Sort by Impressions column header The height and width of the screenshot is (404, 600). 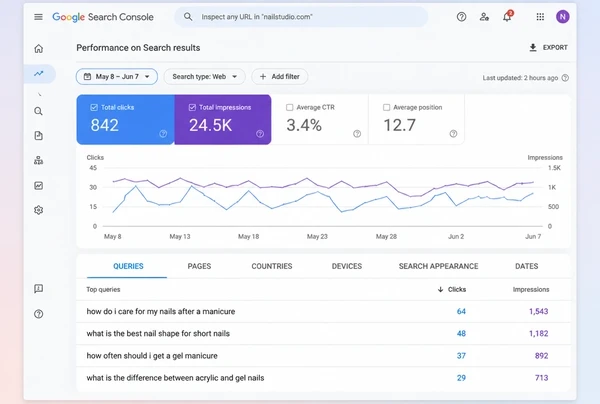531,290
